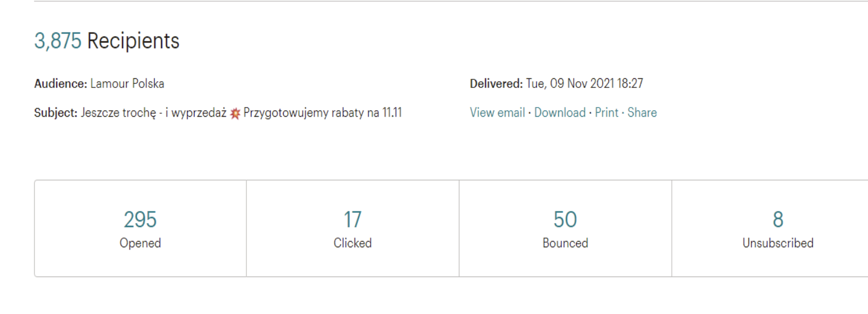Click the Unsubscribed label
868x314 pixels.
tap(778, 243)
